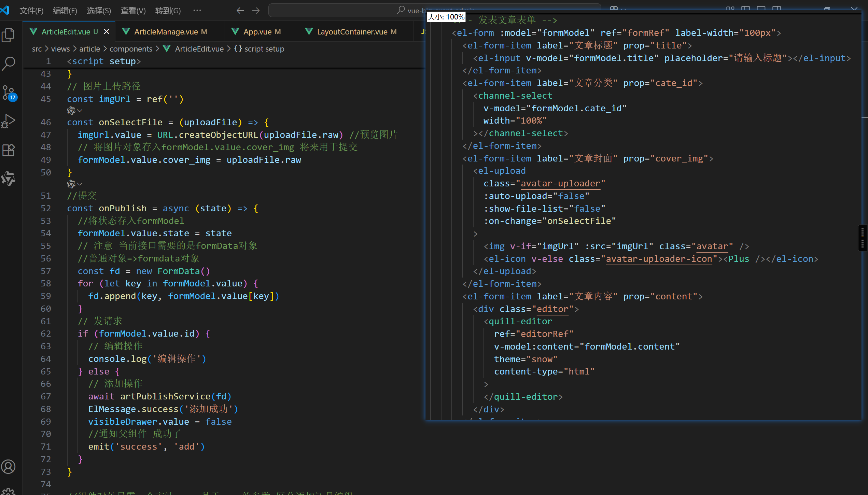Close the ArticleEdit.vue tab
Screen dimensions: 868x495
click(x=107, y=32)
